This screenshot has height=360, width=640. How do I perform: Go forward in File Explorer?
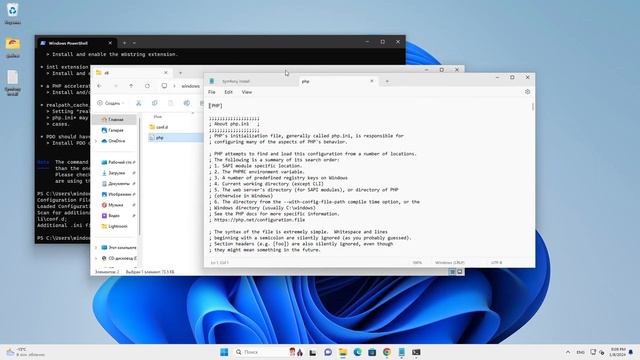click(116, 86)
